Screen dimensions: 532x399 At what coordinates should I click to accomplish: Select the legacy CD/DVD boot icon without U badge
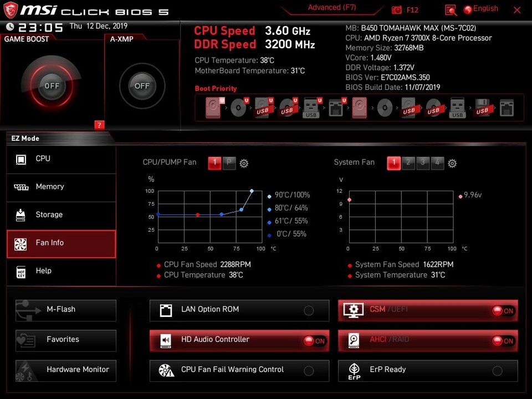[x=385, y=108]
